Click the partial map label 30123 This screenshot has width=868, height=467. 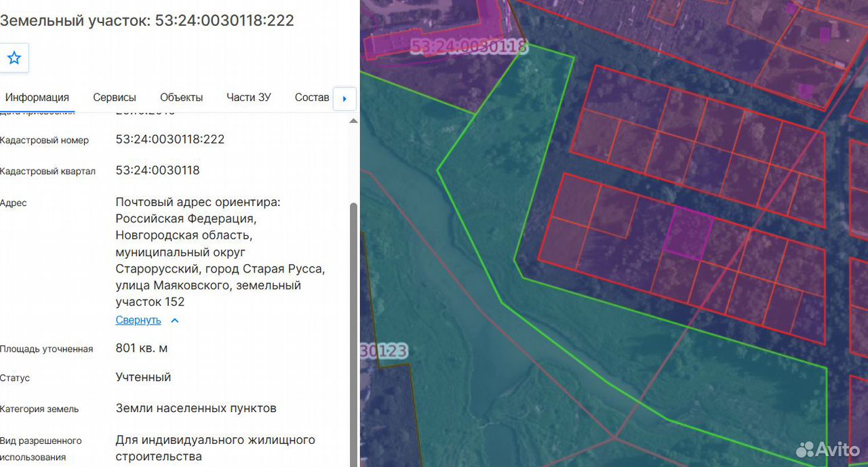384,351
